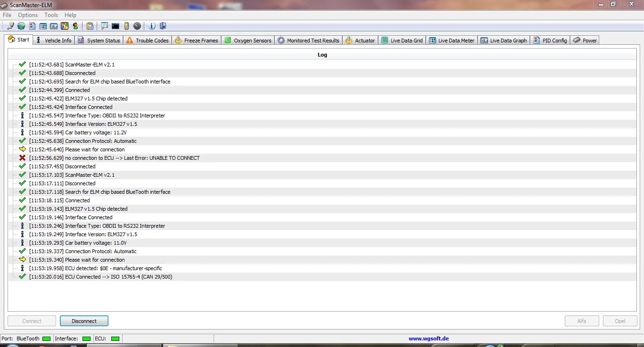Click the green Port BlueTooth status indicator
Screen dimensions: 644x347
coord(46,339)
